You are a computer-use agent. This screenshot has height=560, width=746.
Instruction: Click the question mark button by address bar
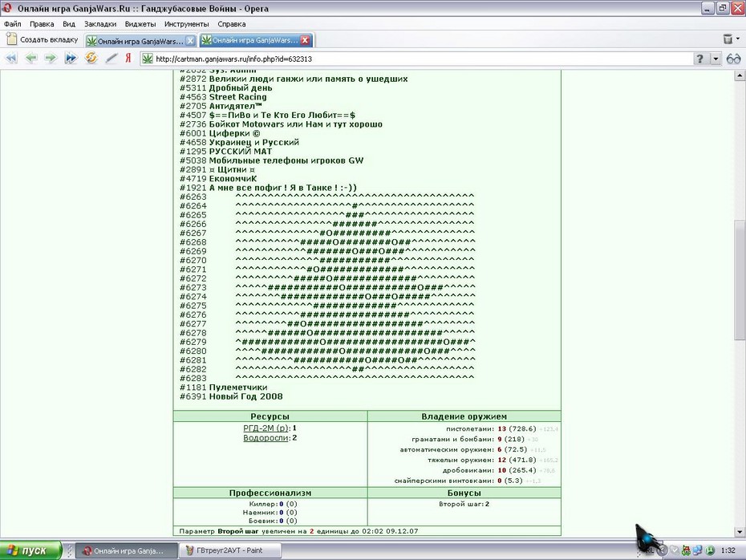699,59
